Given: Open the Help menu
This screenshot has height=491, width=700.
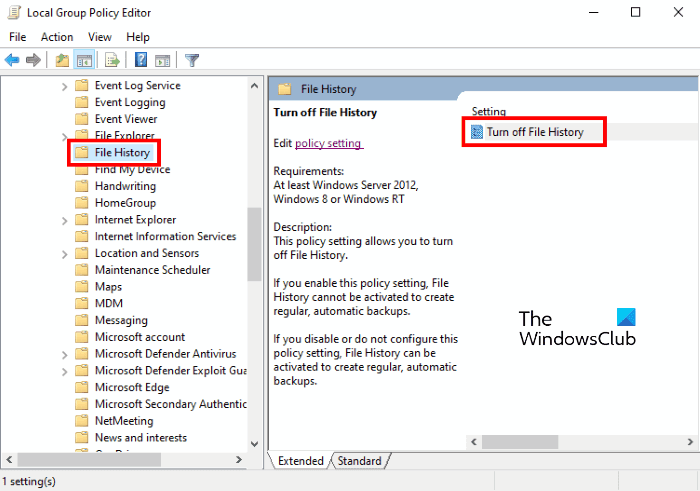Looking at the screenshot, I should 138,37.
